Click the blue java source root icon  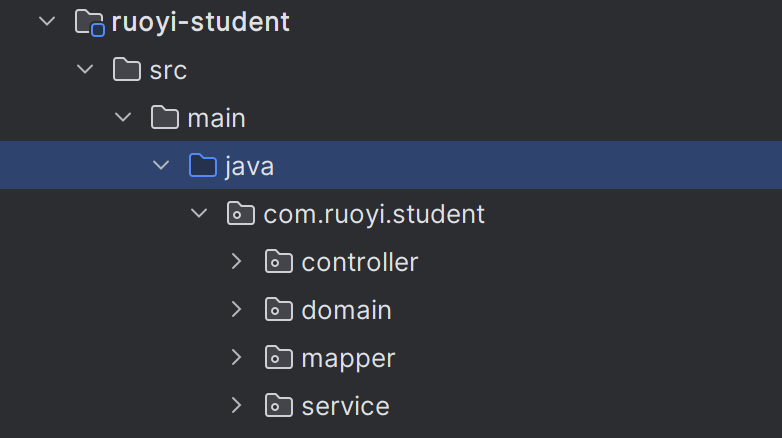203,166
